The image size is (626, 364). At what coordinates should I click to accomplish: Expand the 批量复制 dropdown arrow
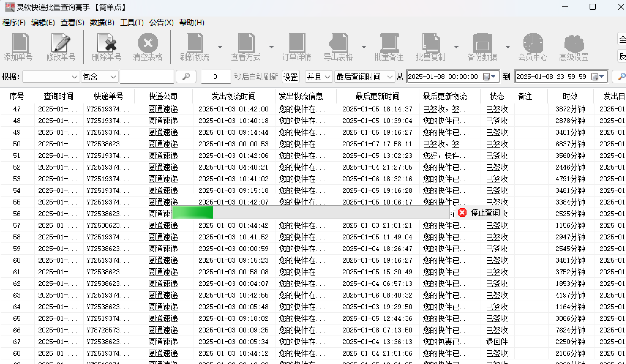point(456,47)
